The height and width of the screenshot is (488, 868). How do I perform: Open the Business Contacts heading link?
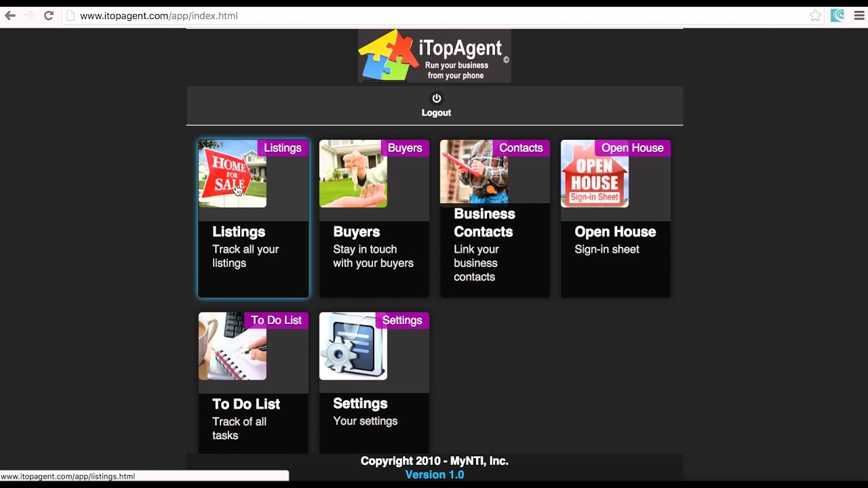[484, 223]
